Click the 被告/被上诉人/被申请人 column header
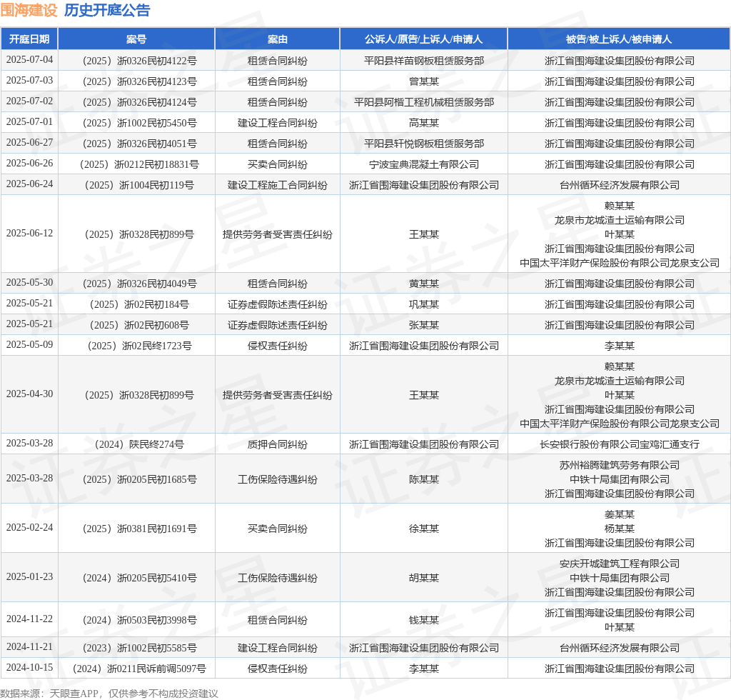This screenshot has height=700, width=731. click(x=619, y=39)
